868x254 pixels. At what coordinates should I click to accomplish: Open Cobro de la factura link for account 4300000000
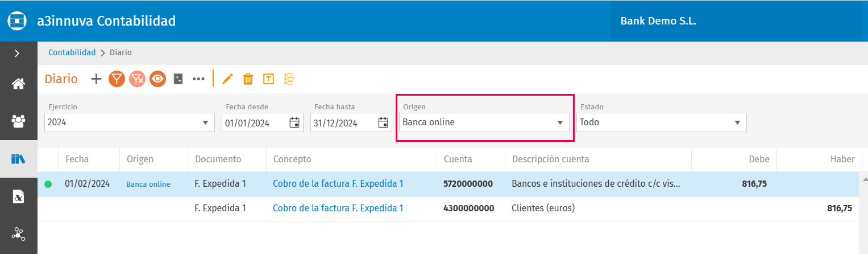338,208
